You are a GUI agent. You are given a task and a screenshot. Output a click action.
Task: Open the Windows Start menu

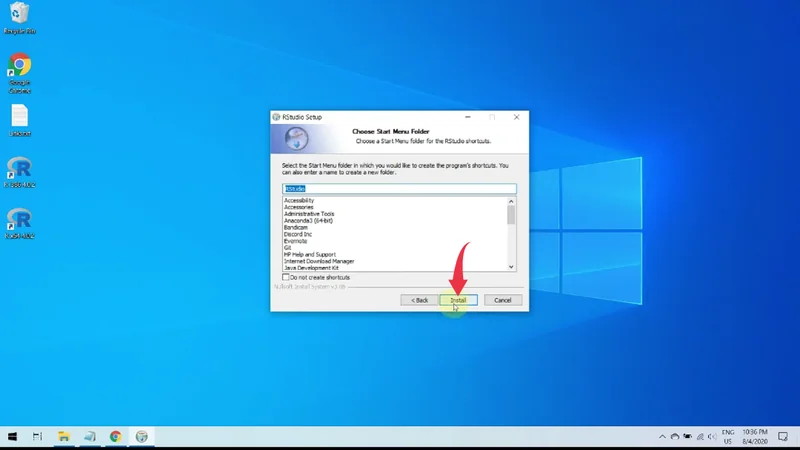point(13,437)
